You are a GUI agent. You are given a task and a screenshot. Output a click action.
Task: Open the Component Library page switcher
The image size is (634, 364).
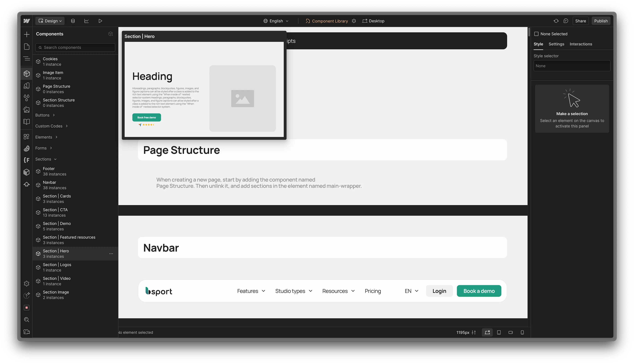click(327, 21)
